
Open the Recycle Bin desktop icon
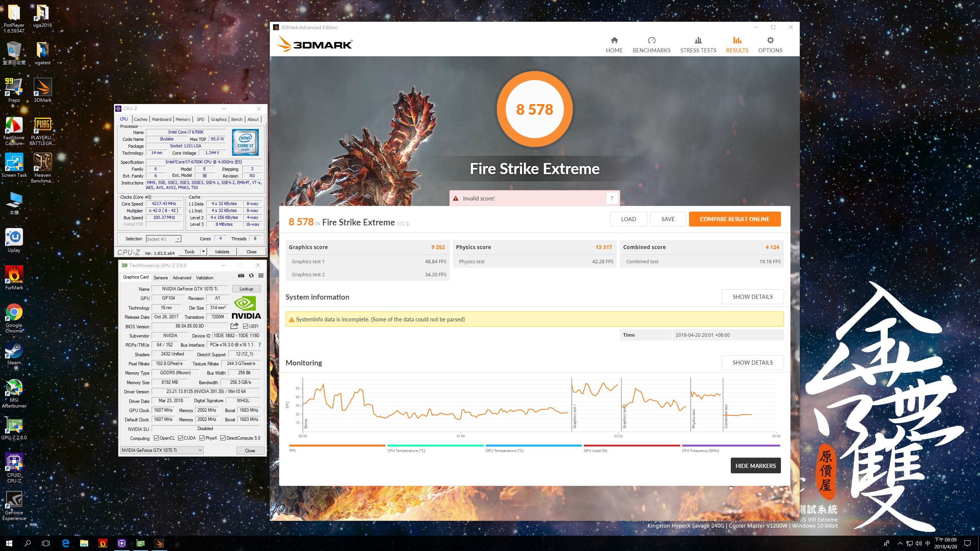coord(14,53)
